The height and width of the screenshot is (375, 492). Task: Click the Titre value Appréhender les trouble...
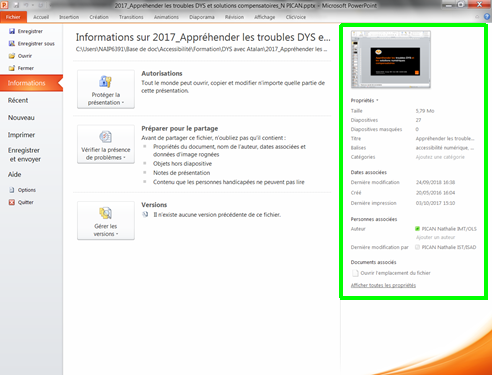[x=445, y=138]
